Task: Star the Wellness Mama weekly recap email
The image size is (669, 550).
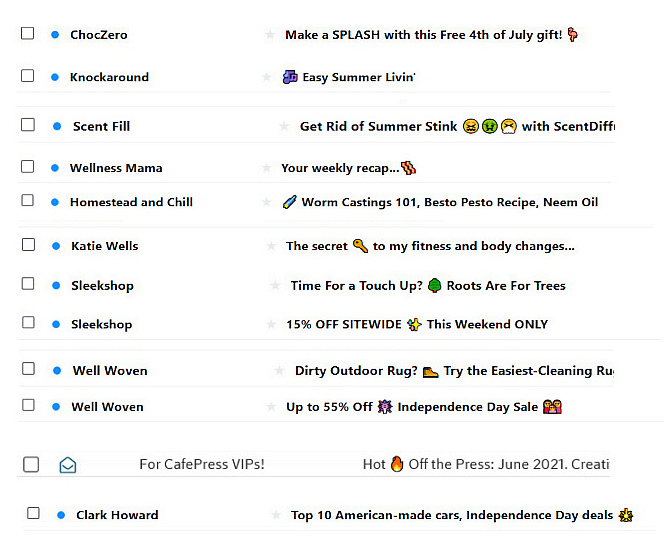Action: pos(266,168)
